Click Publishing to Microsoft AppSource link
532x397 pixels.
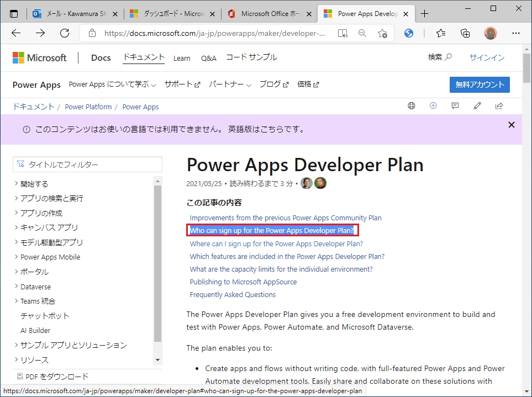[x=243, y=282]
